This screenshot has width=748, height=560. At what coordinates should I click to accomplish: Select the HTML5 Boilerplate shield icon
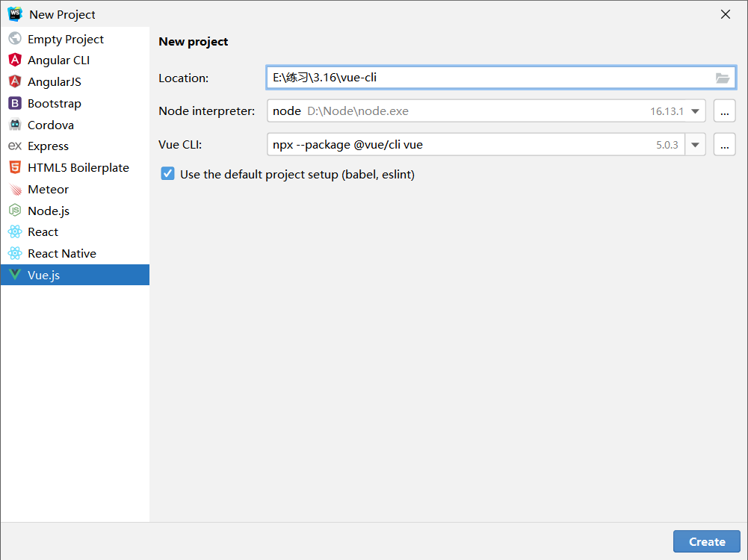15,168
